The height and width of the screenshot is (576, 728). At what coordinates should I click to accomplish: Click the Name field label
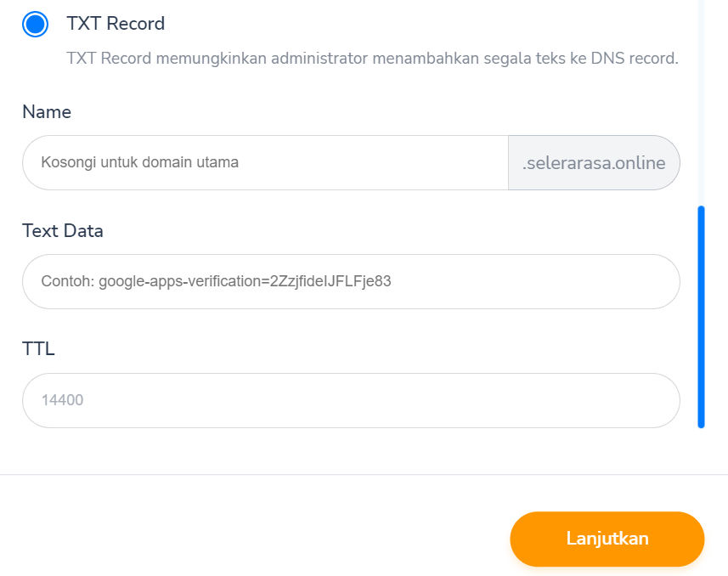click(47, 112)
